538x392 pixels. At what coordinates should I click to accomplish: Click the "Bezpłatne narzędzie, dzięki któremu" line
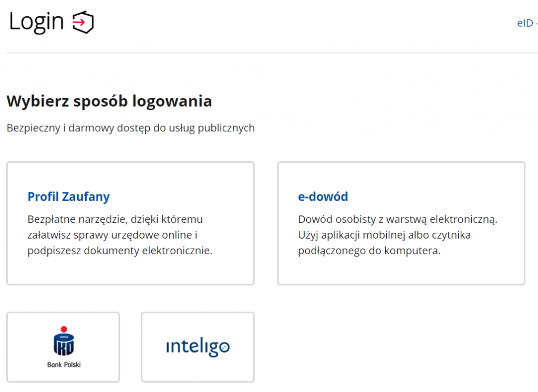click(115, 219)
